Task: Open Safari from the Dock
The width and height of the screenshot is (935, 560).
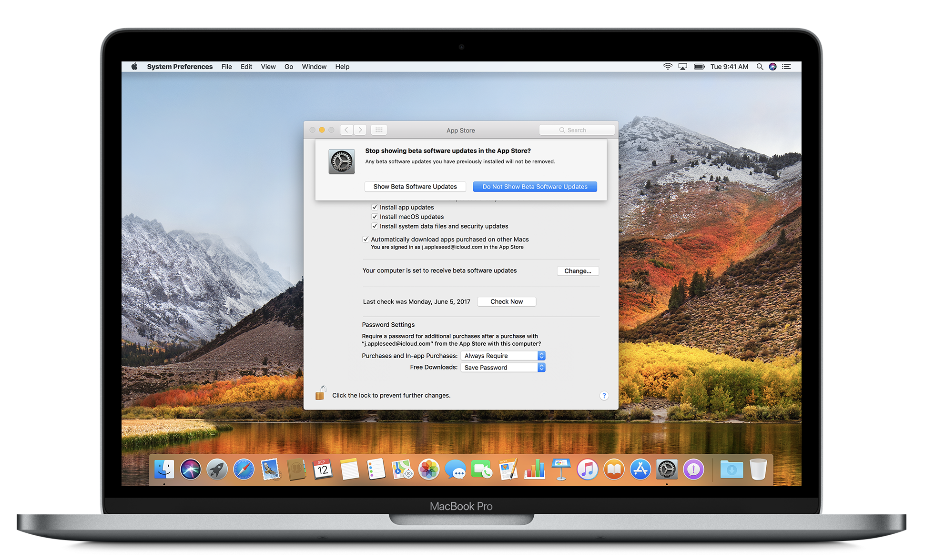Action: pyautogui.click(x=244, y=470)
